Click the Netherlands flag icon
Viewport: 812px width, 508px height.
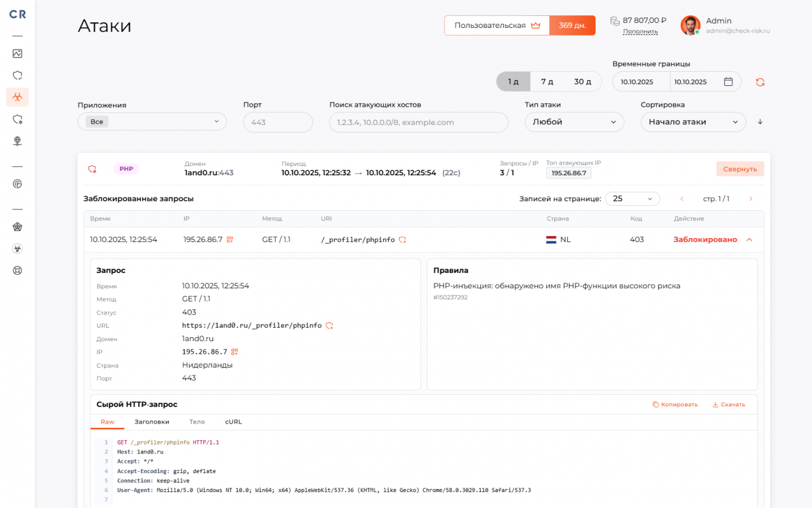click(x=551, y=240)
